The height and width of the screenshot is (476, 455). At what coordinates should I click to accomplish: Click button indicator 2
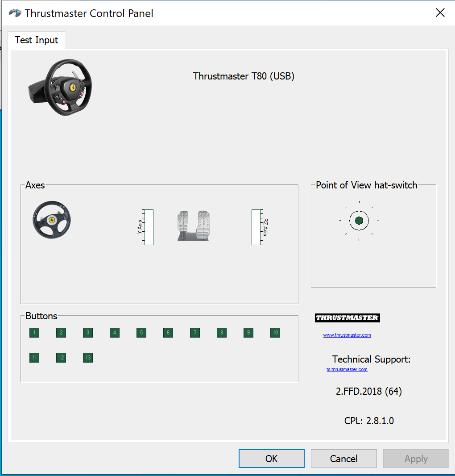(x=61, y=332)
